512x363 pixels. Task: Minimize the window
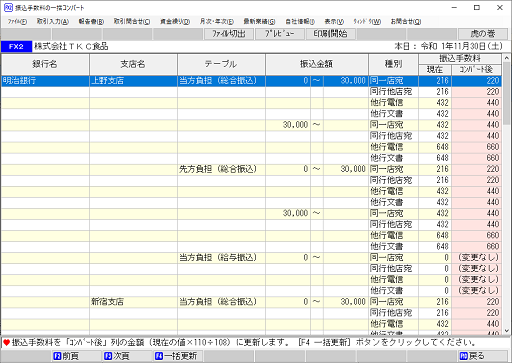click(x=454, y=8)
